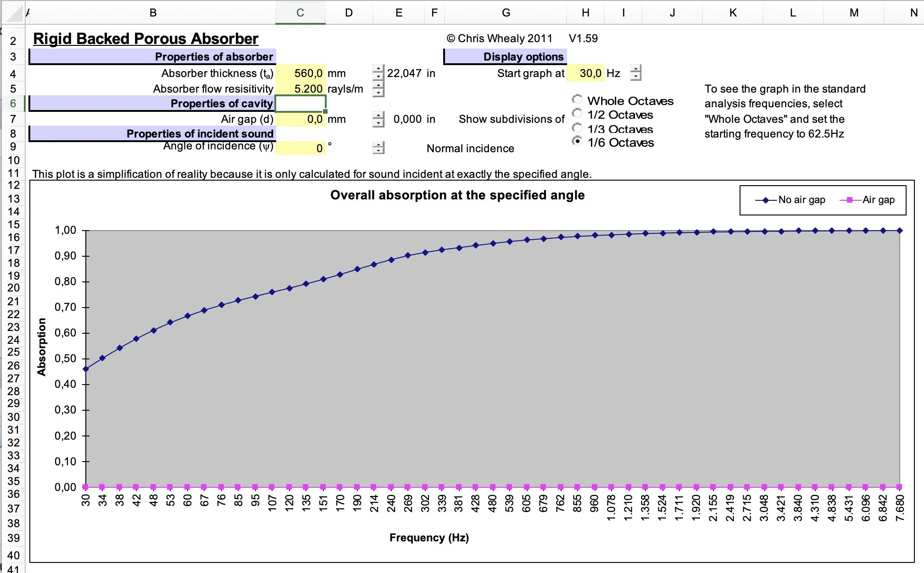Select the air gap value cell 0,0
The width and height of the screenshot is (924, 573).
(301, 119)
